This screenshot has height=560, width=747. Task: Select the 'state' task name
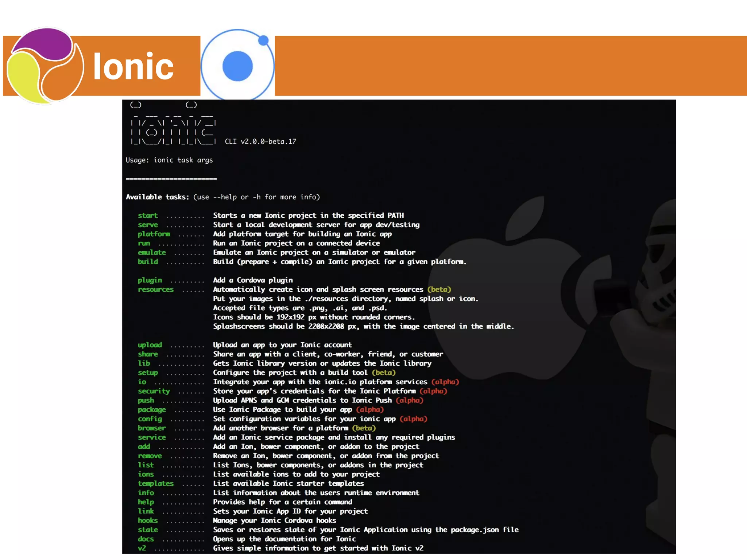click(x=148, y=530)
